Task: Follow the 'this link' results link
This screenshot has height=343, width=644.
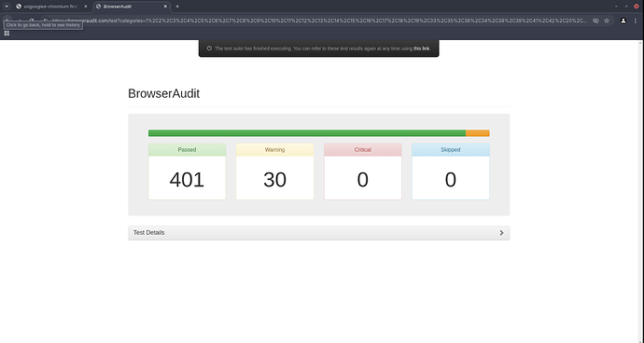Action: (421, 48)
